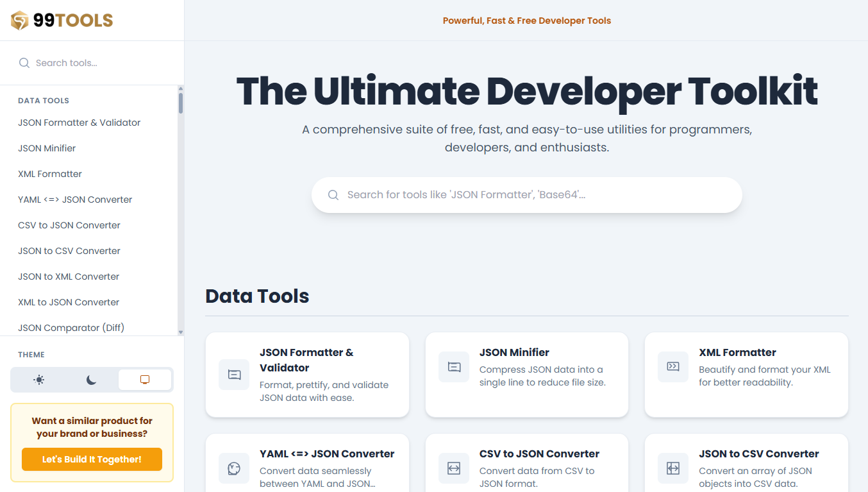Select system theme with monitor icon
Screen dimensions: 868x492
point(145,379)
